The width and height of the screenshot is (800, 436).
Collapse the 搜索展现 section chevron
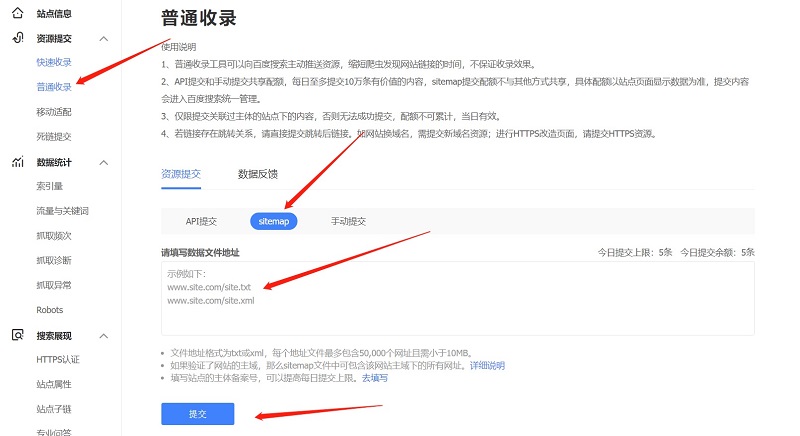coord(104,336)
